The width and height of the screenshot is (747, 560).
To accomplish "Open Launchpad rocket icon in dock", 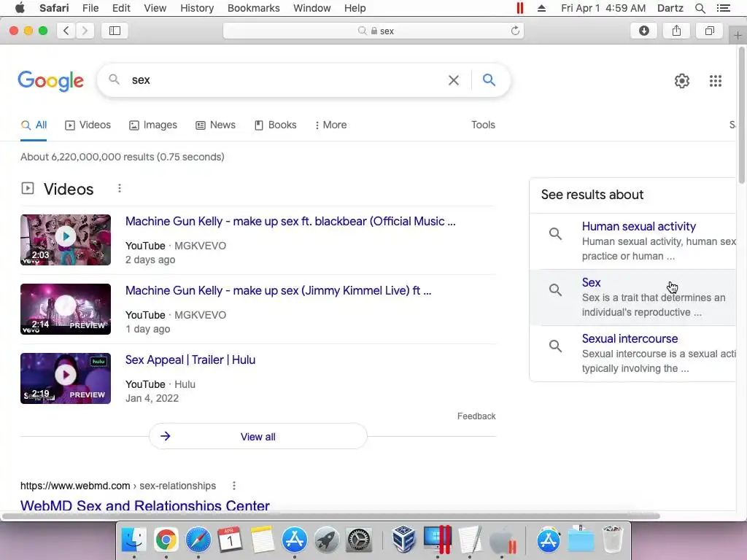I will pos(326,540).
